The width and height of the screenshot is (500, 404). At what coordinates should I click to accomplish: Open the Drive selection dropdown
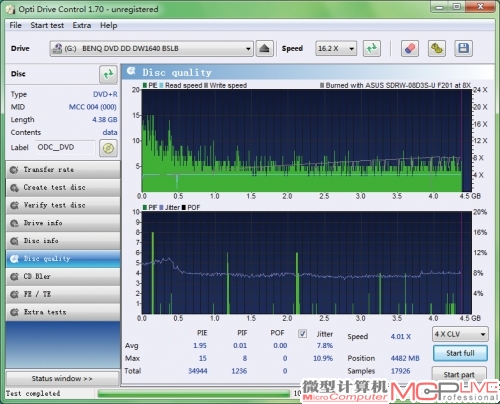(x=152, y=49)
